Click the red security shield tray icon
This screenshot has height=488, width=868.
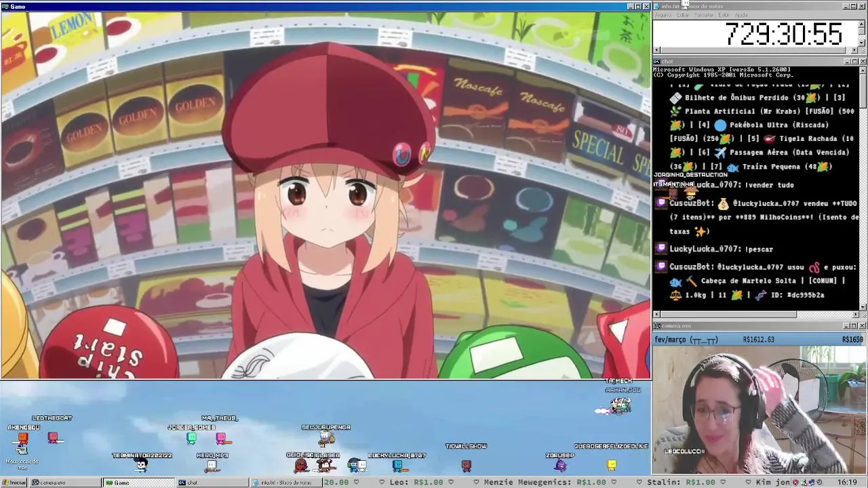(796, 483)
